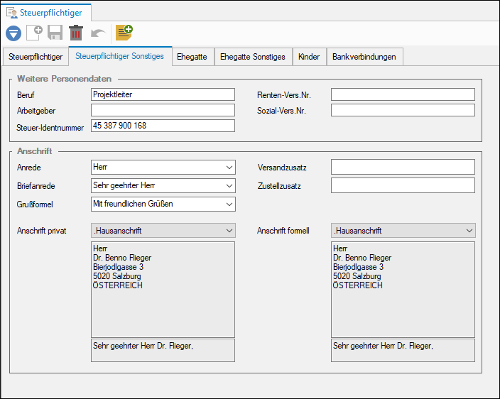The image size is (500, 399).
Task: Focus the Renten-Vers.Nr. text field
Action: coord(403,94)
